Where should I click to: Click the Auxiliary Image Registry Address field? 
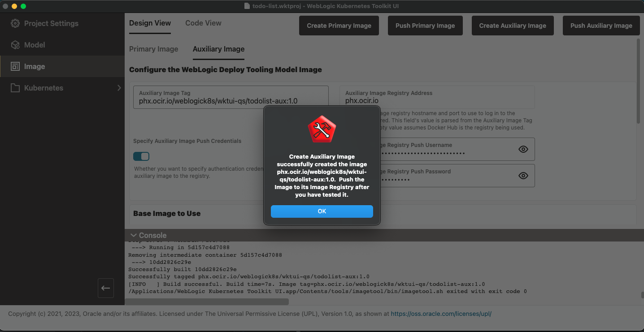(437, 97)
